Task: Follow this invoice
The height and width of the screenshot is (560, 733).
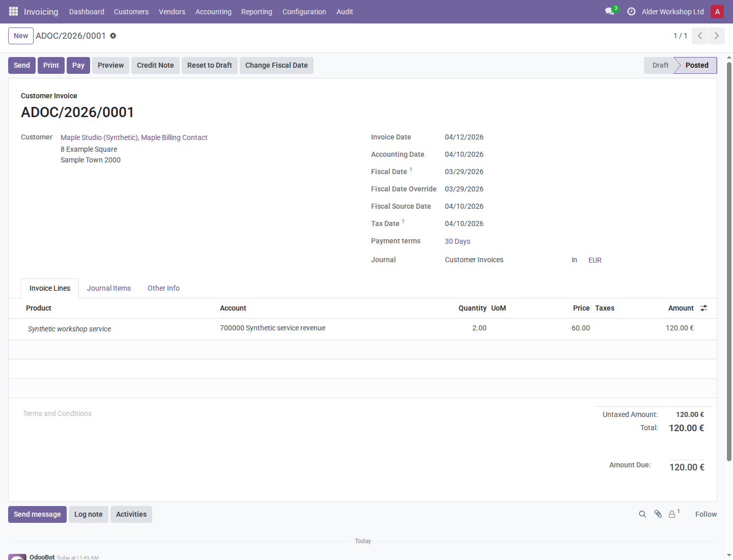Action: (706, 514)
